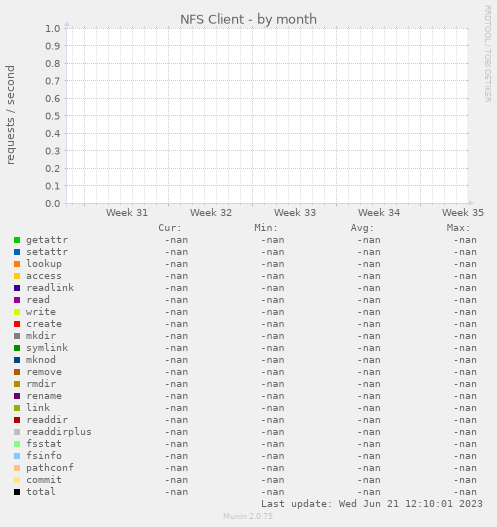Screen dimensions: 497x527
Task: Select the pathconf legend label
Action: [50, 468]
